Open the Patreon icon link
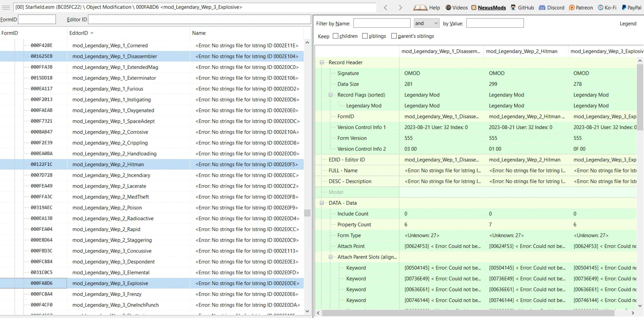The width and height of the screenshot is (644, 318). tap(572, 7)
